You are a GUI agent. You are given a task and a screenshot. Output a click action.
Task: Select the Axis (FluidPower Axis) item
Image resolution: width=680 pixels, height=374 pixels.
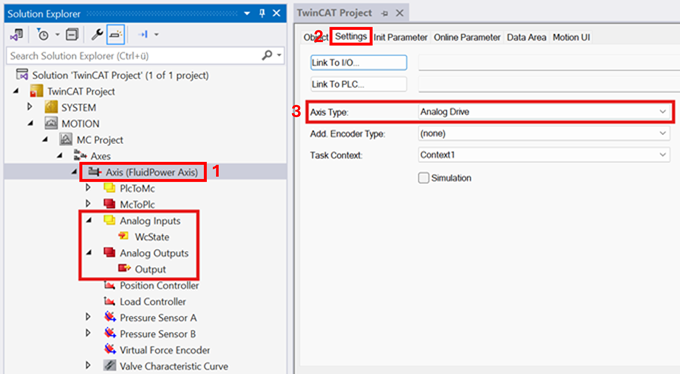point(152,172)
